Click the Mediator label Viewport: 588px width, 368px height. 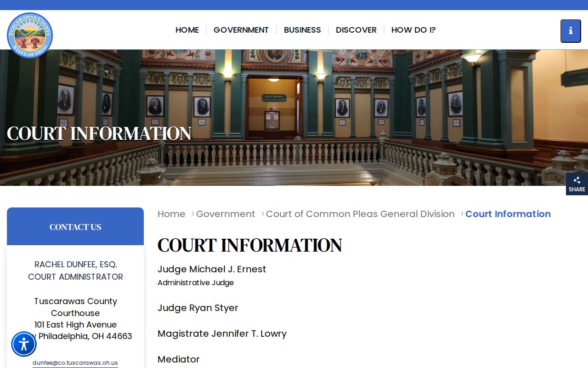pos(179,359)
